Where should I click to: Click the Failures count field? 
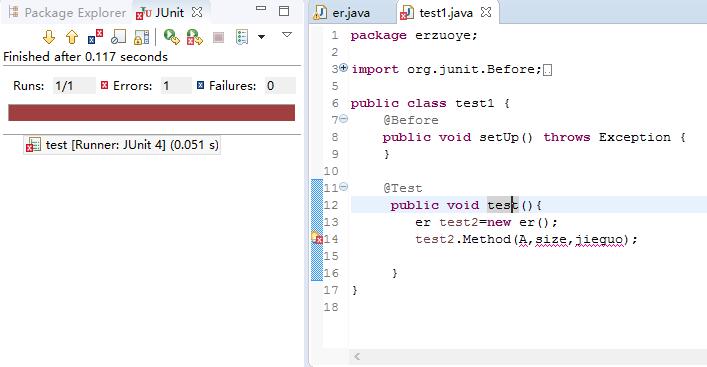tap(280, 86)
